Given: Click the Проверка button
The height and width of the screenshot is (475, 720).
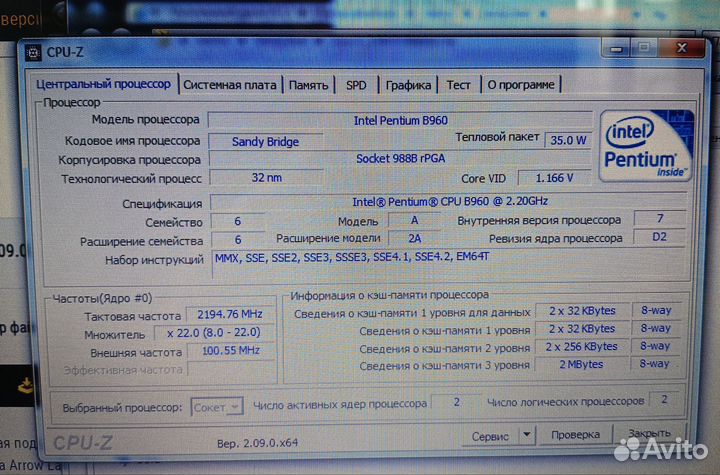Looking at the screenshot, I should pyautogui.click(x=575, y=434).
